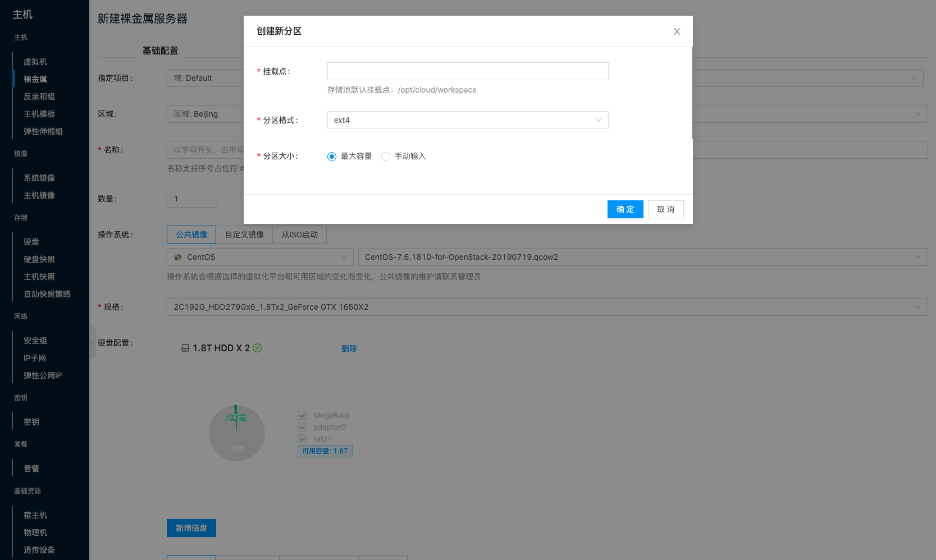The height and width of the screenshot is (560, 936).
Task: Switch to the 从ISO启动 tab
Action: click(x=299, y=235)
